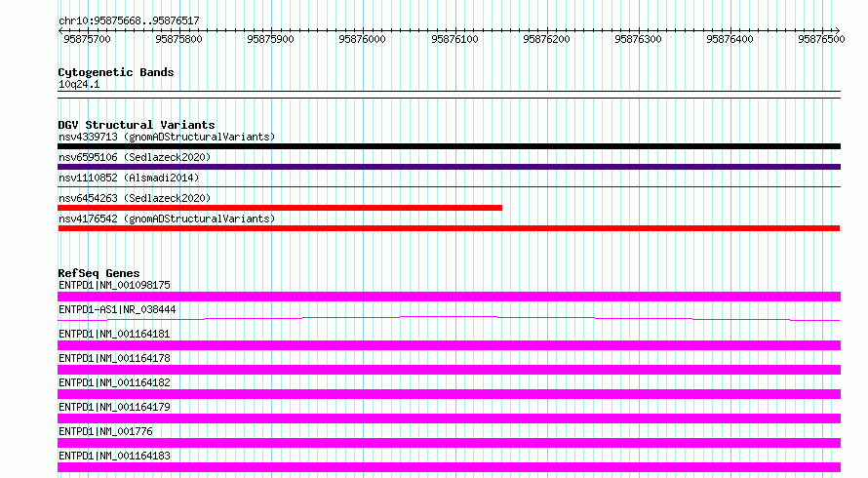This screenshot has width=868, height=478.
Task: Open ENTPD1|NM_001164179 gene label
Action: coord(114,407)
